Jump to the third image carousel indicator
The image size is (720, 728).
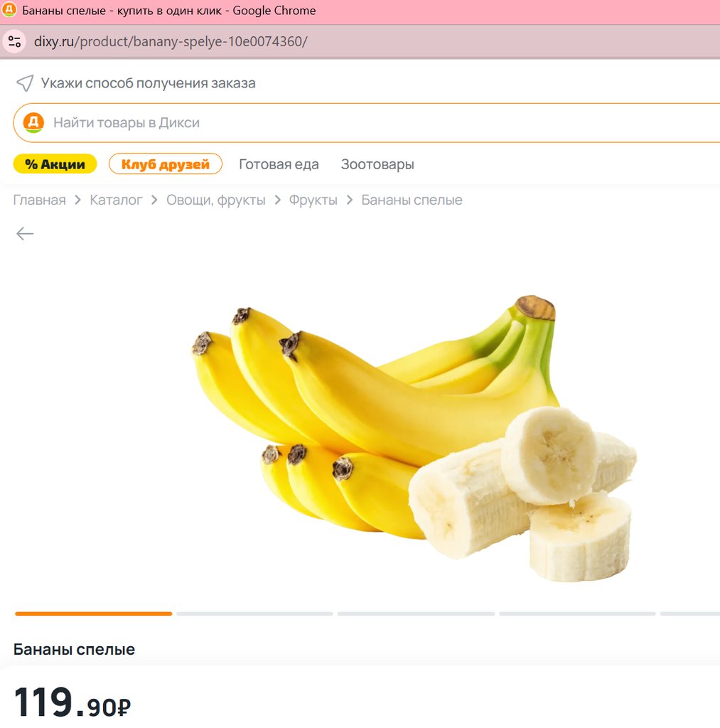point(416,614)
